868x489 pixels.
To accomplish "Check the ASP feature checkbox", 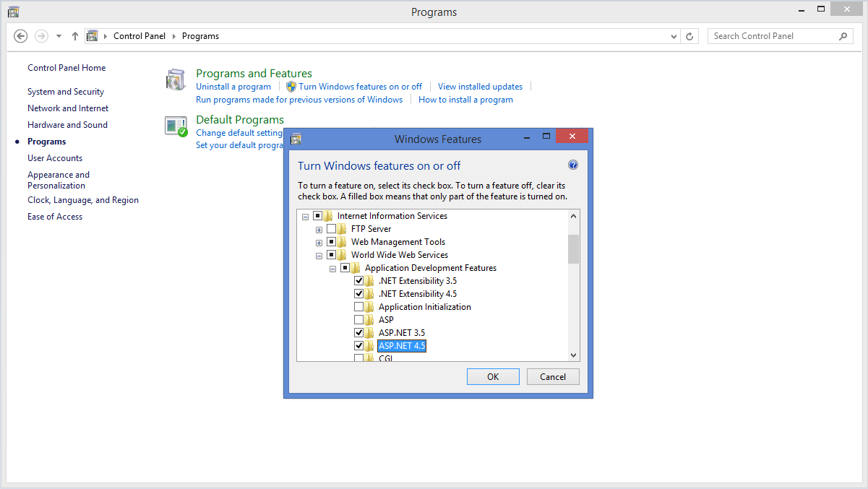I will tap(359, 320).
